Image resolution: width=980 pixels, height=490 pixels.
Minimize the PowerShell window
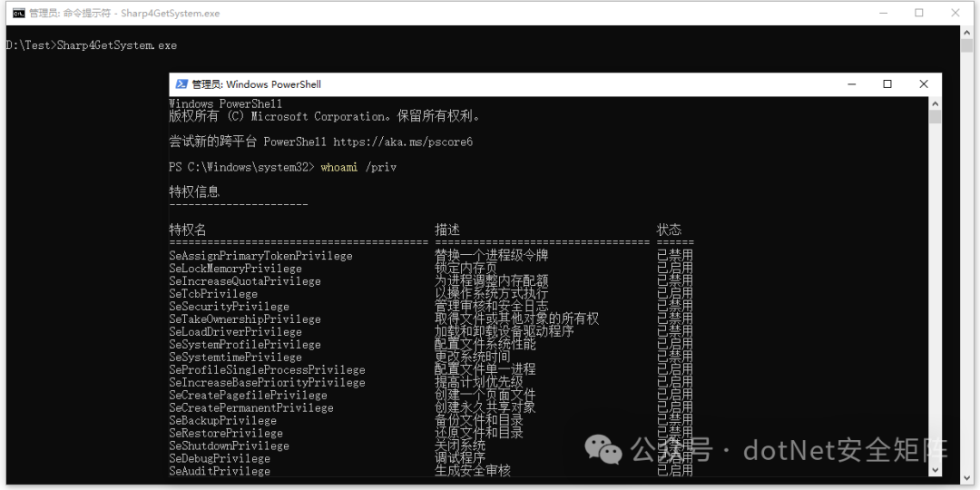[850, 84]
